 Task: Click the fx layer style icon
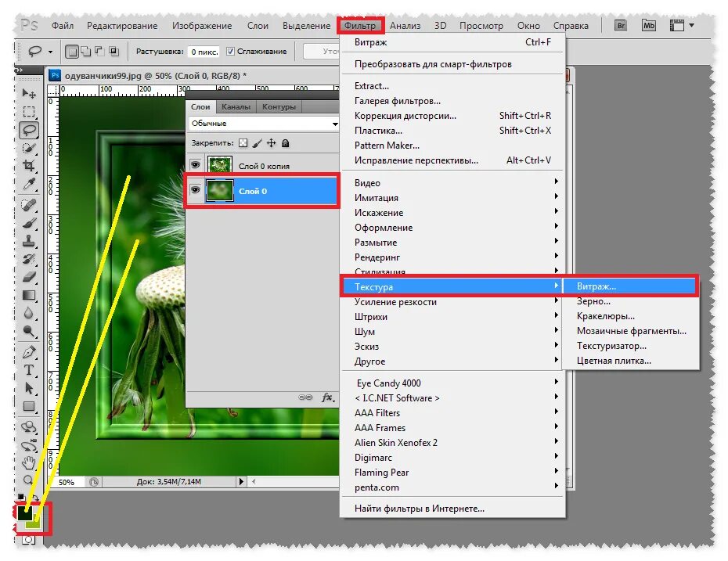click(x=328, y=397)
